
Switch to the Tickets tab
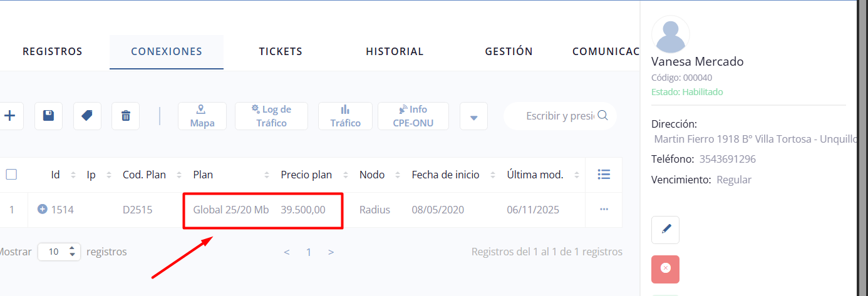tap(281, 51)
